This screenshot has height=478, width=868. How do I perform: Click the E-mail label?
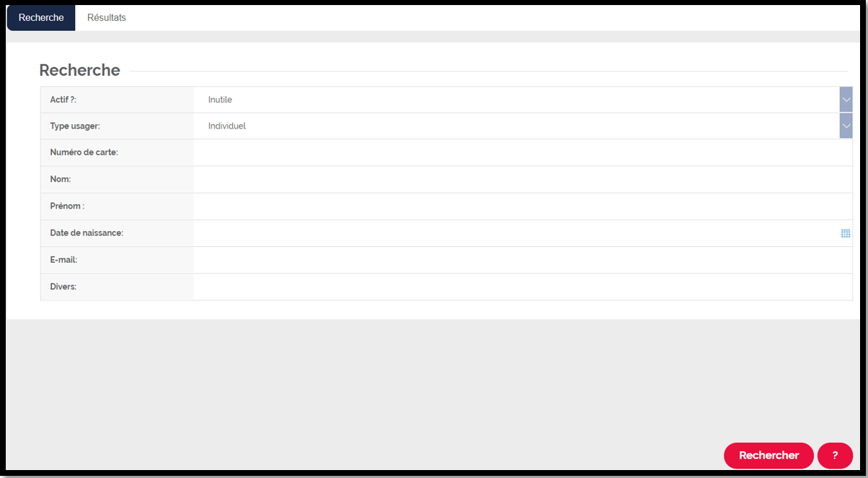[x=63, y=260]
